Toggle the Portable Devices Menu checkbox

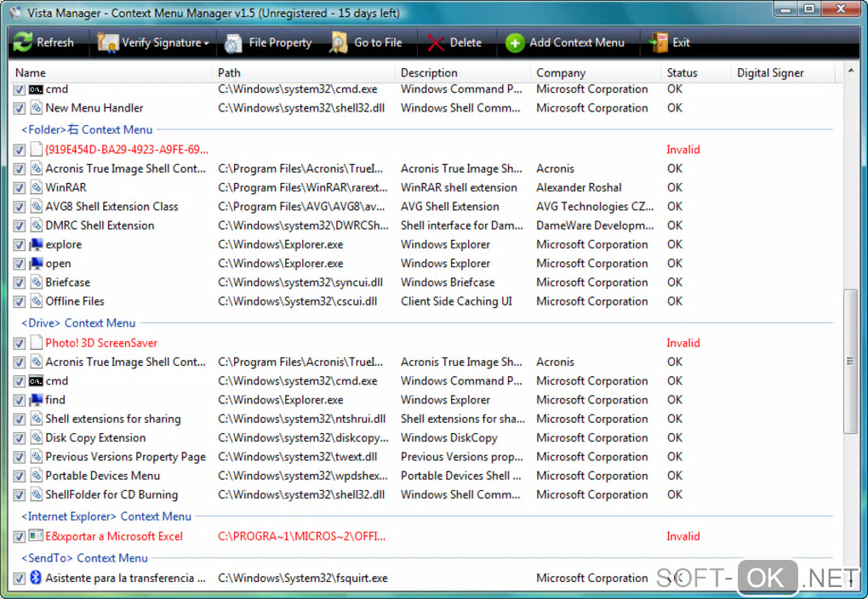tap(20, 476)
